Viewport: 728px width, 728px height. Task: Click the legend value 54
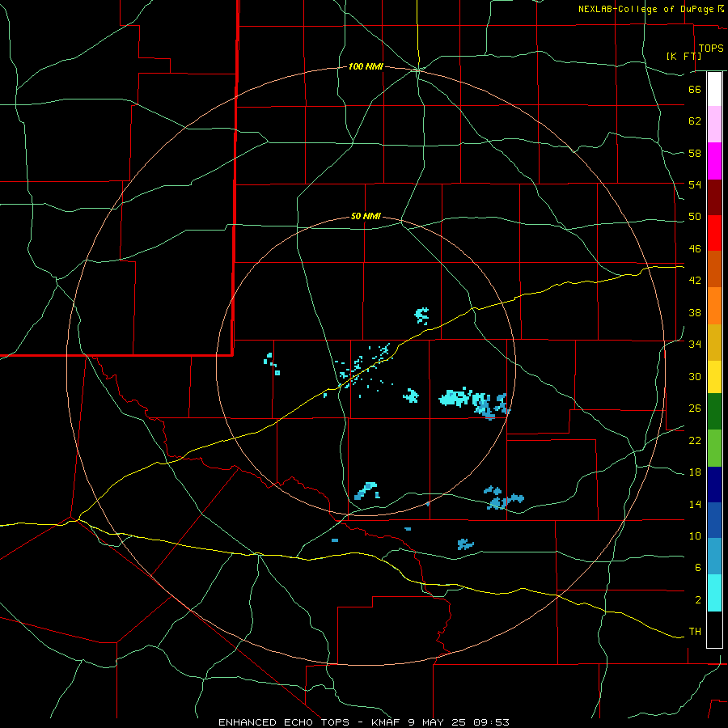coord(695,184)
